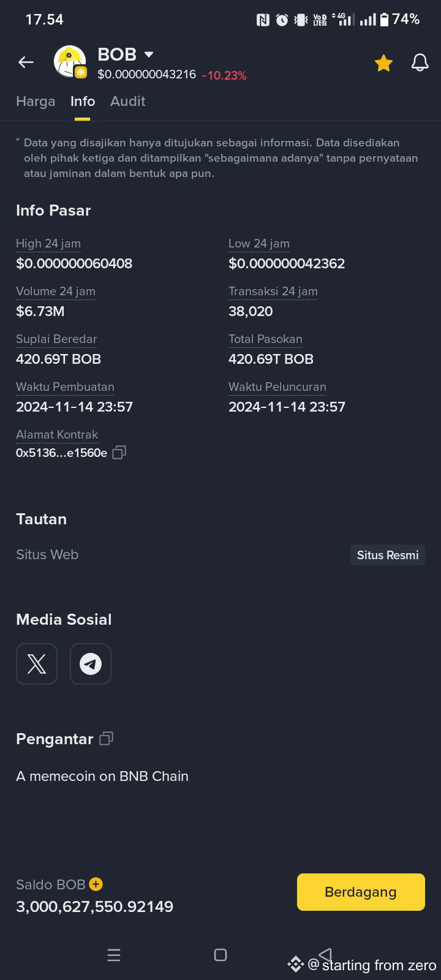Toggle the yellow favorite star
The height and width of the screenshot is (980, 441).
pyautogui.click(x=383, y=62)
